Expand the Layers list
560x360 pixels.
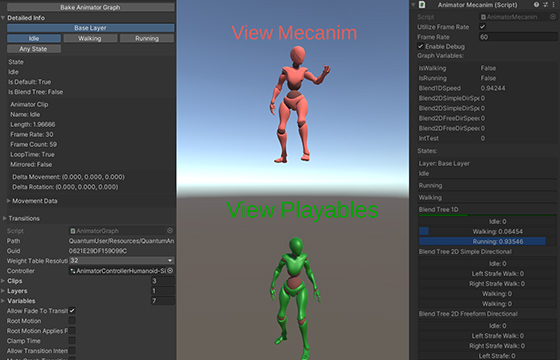pyautogui.click(x=3, y=291)
